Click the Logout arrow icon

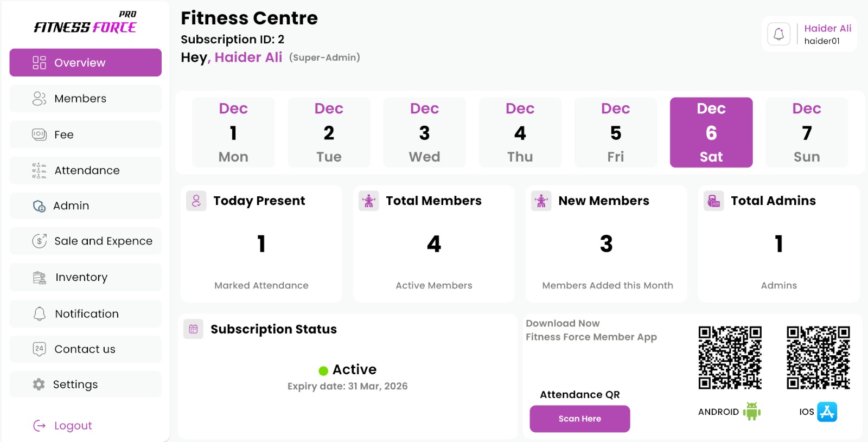(40, 426)
